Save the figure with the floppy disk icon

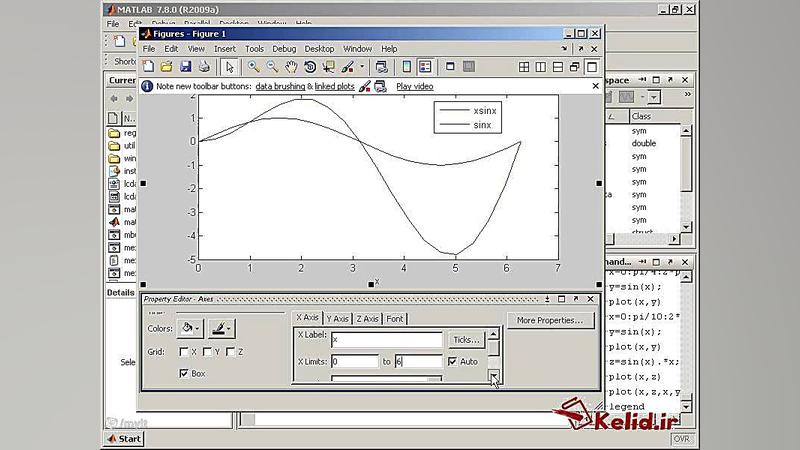coord(185,67)
